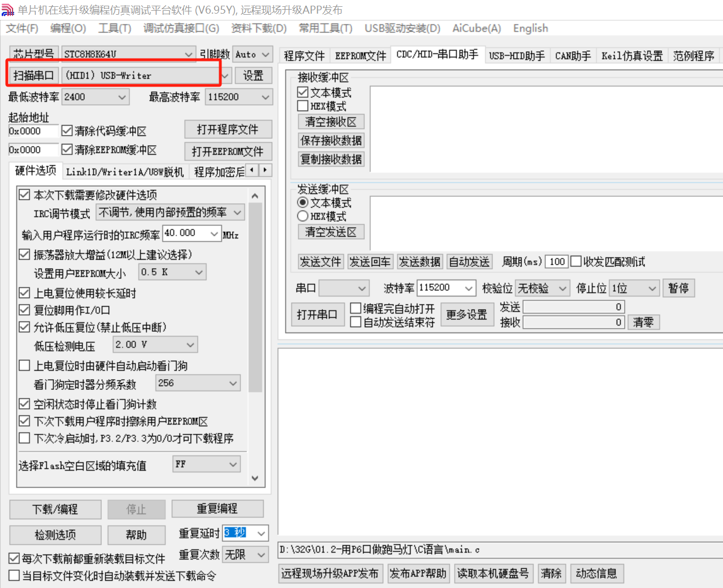Toggle 振荡器放大增益 checkbox

pos(24,254)
